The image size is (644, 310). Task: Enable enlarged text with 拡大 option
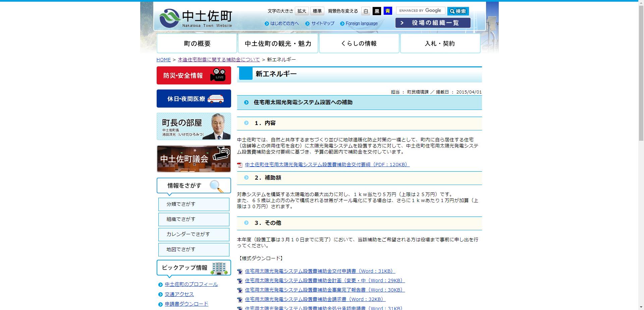[x=301, y=11]
